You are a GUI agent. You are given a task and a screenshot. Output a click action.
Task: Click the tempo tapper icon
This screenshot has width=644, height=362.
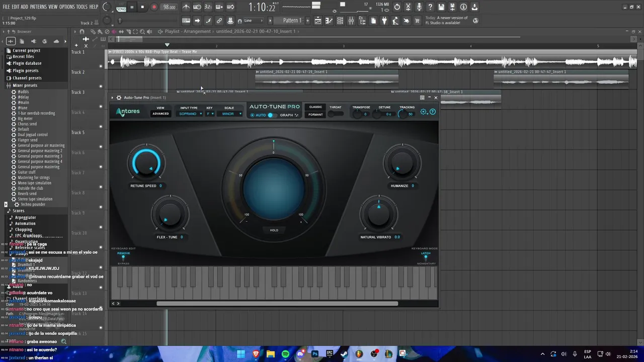(395, 21)
